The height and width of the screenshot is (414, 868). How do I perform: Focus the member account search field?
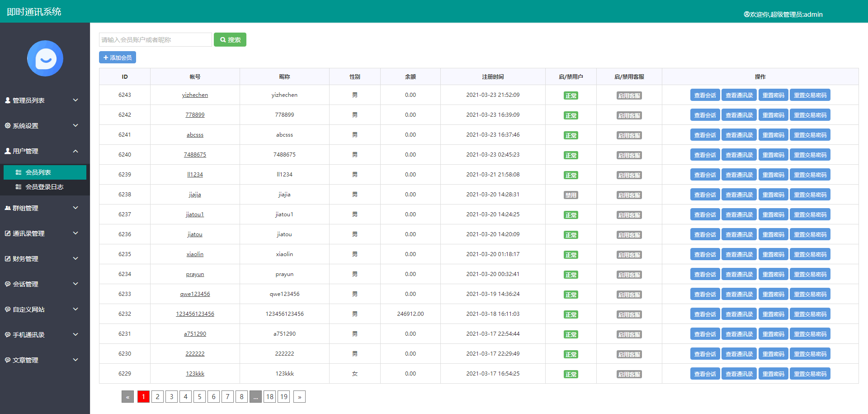click(155, 40)
